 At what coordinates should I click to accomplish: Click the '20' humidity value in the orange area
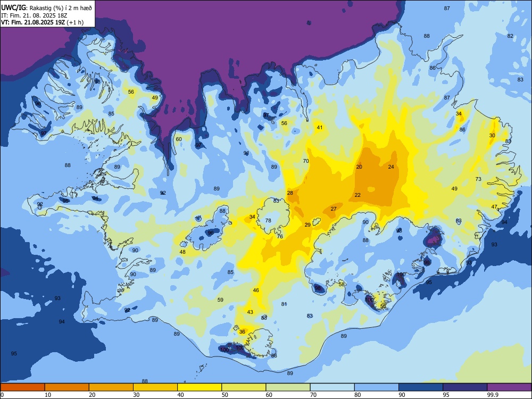[359, 167]
